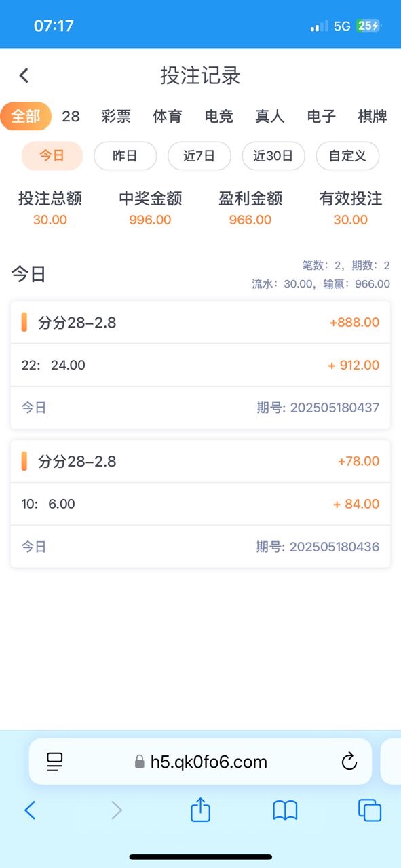401x868 pixels.
Task: Tap the Safari forward navigation chevron
Action: (x=117, y=810)
